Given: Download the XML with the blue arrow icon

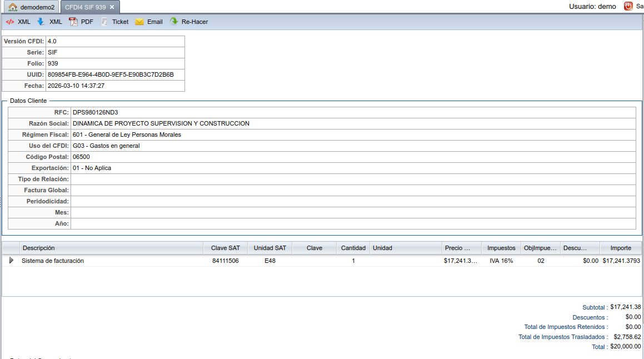Looking at the screenshot, I should pyautogui.click(x=41, y=22).
